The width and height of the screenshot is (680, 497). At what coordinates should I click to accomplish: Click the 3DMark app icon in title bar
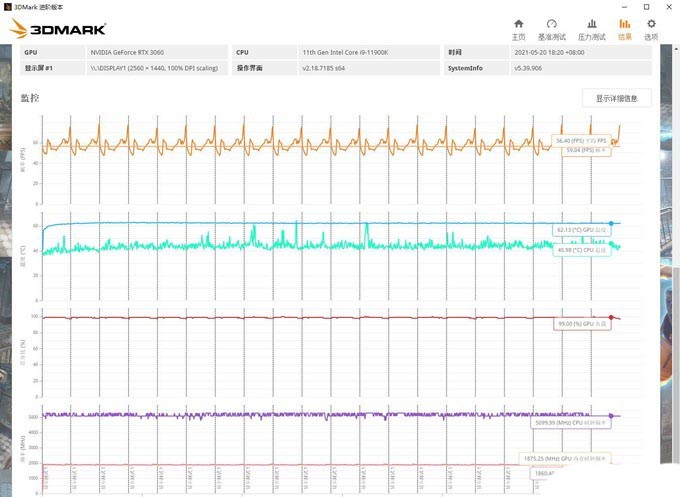pyautogui.click(x=7, y=7)
